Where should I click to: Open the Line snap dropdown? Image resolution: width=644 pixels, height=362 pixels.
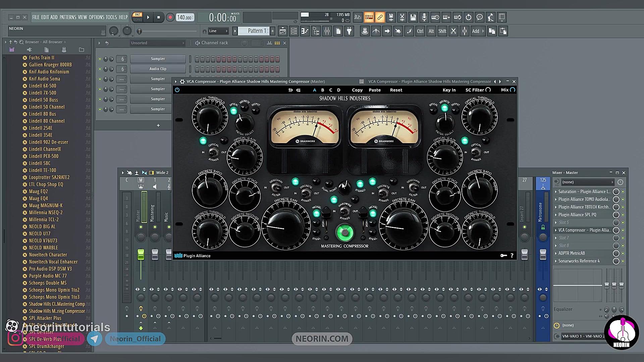coord(218,31)
